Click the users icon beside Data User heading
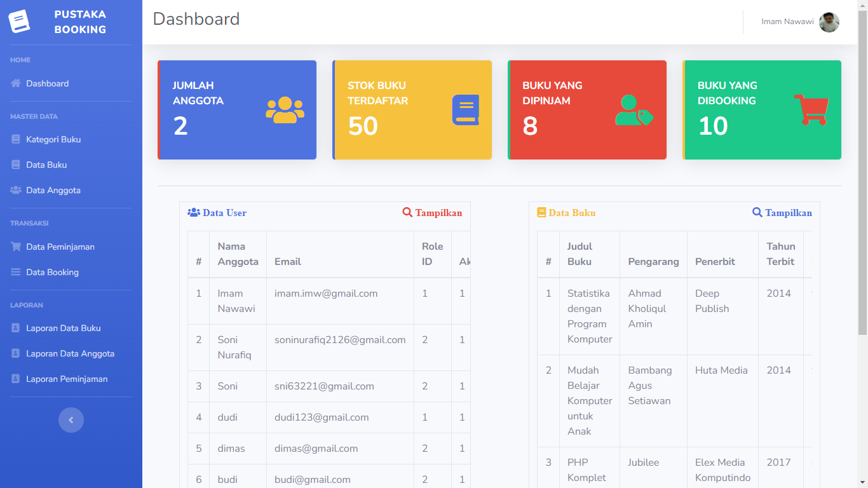Image resolution: width=868 pixels, height=488 pixels. coord(194,213)
